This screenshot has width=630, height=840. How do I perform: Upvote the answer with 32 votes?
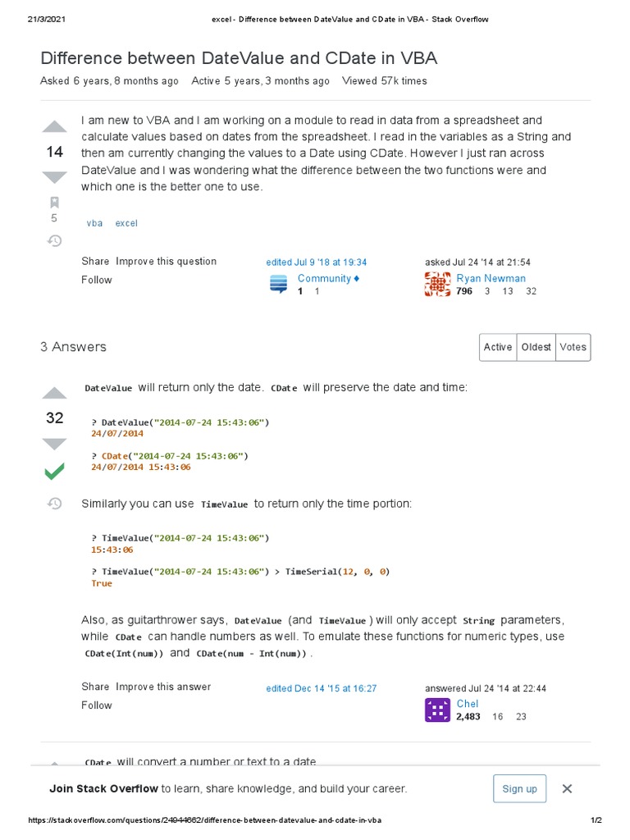point(54,393)
